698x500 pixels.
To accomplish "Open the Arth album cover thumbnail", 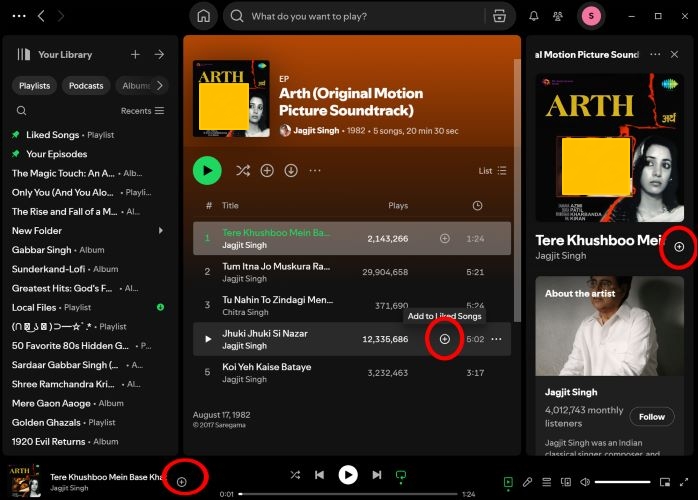I will tap(231, 98).
